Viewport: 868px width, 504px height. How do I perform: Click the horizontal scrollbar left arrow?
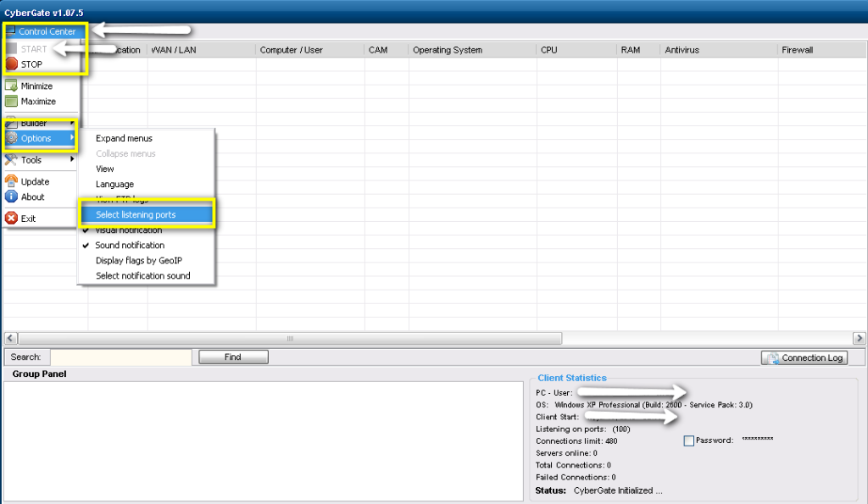pos(10,338)
